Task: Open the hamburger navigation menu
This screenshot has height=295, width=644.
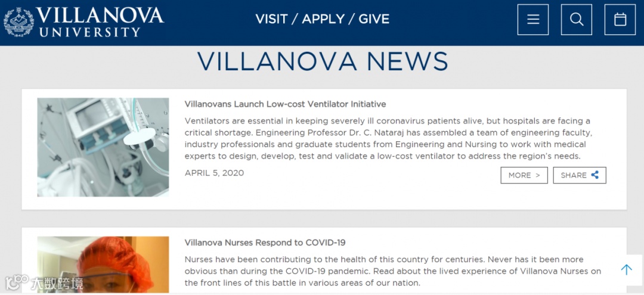Action: 532,20
